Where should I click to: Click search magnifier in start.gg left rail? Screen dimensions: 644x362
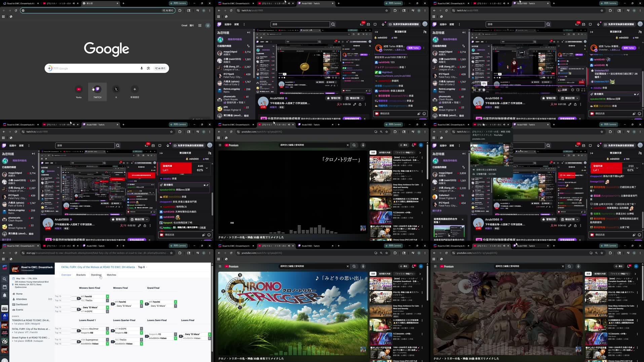click(4, 279)
